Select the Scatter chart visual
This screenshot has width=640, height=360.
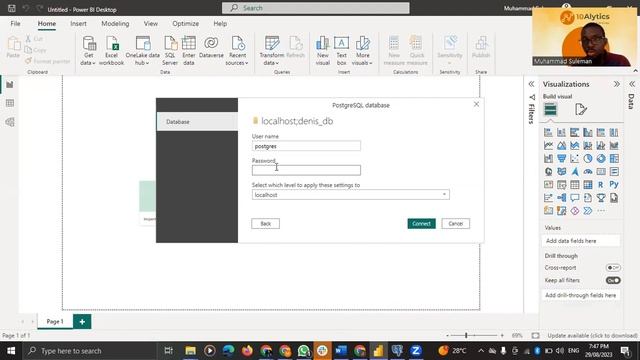pos(575,158)
